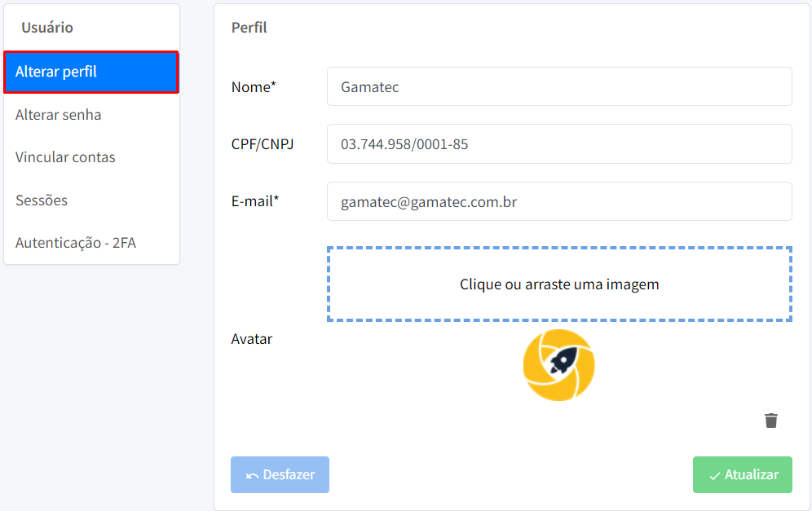Click the rocket avatar image
812x511 pixels.
coord(558,365)
